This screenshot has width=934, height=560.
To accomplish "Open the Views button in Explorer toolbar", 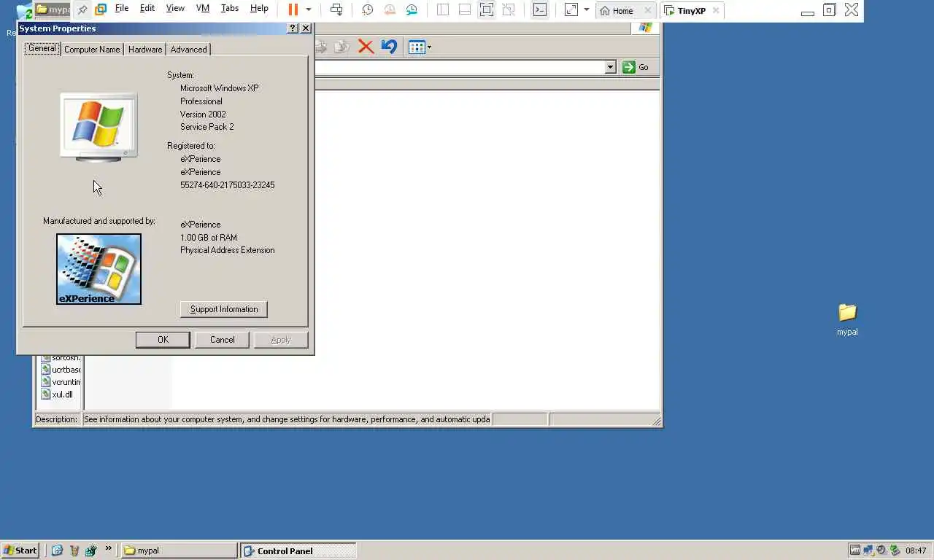I will click(x=417, y=47).
